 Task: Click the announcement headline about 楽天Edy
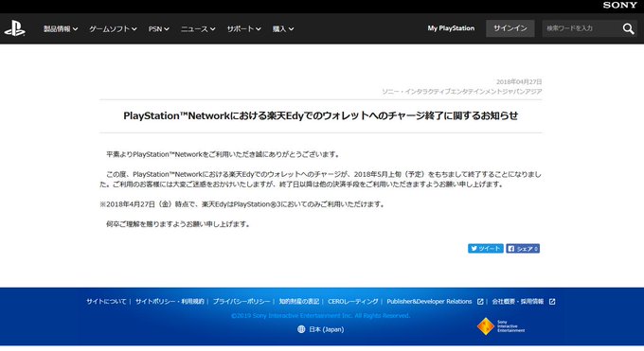click(x=320, y=115)
